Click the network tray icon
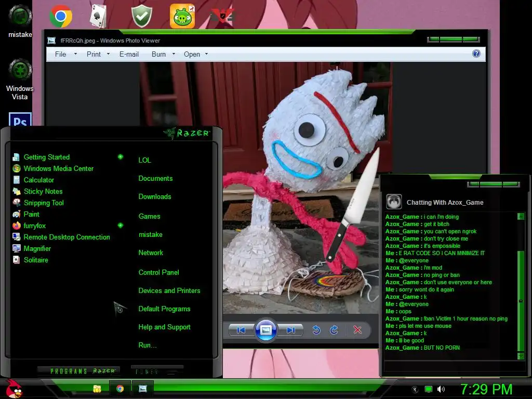The height and width of the screenshot is (399, 532). click(x=429, y=390)
